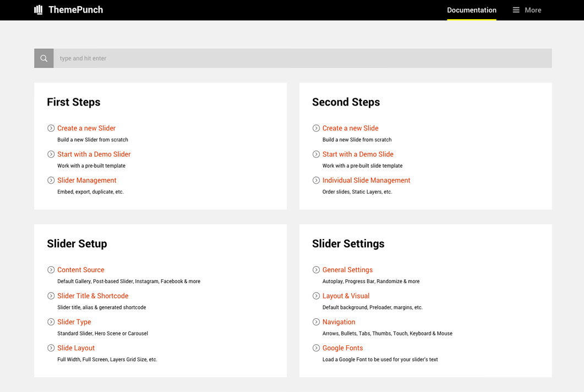The image size is (584, 392).
Task: Open the Content Source link
Action: coord(81,270)
